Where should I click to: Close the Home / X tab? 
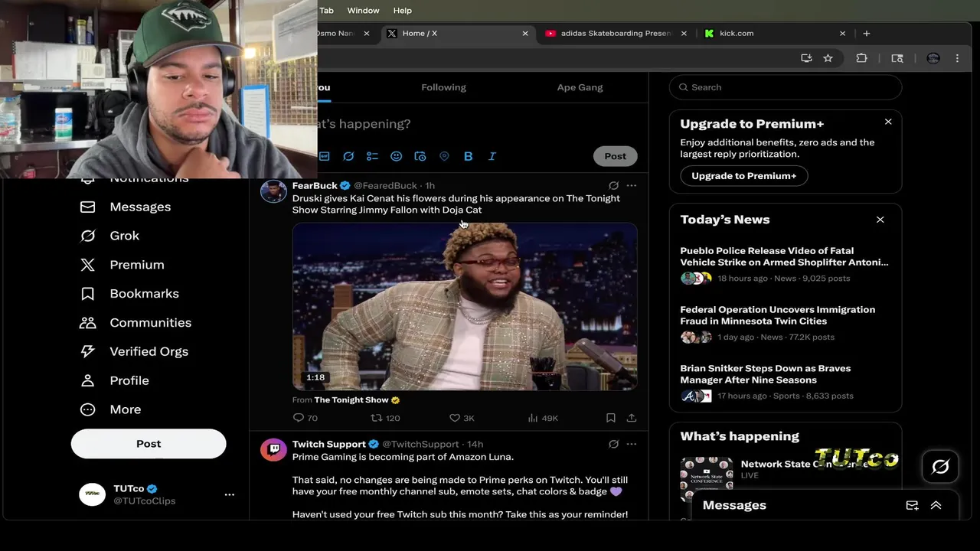click(525, 34)
